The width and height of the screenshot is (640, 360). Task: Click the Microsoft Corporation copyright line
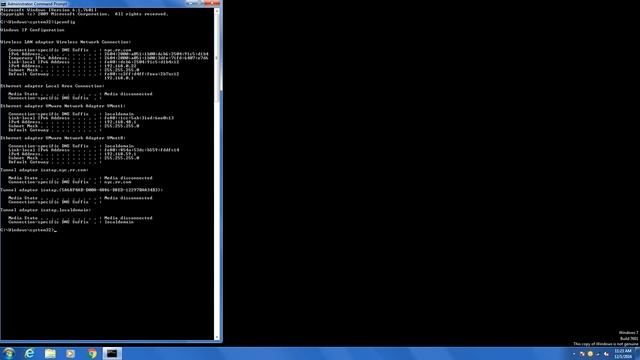(x=84, y=14)
